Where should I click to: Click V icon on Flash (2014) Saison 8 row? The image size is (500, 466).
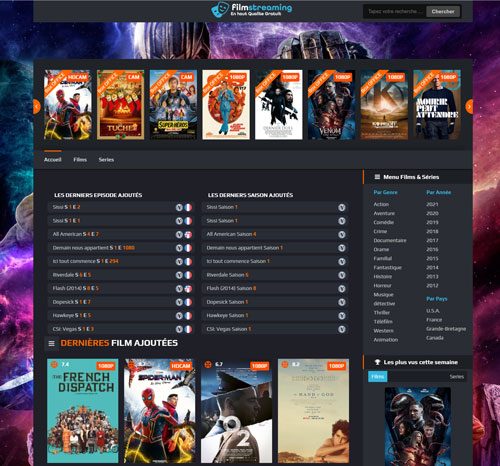pos(342,288)
